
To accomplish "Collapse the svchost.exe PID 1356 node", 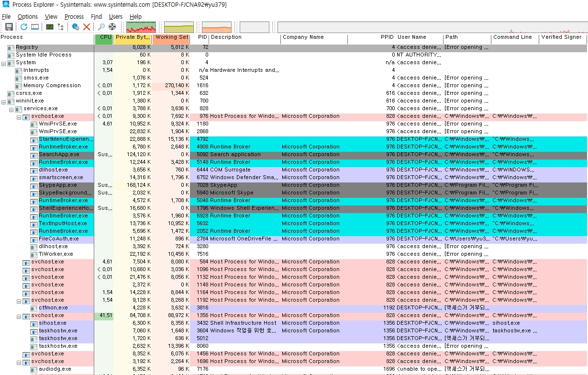I will coord(19,316).
